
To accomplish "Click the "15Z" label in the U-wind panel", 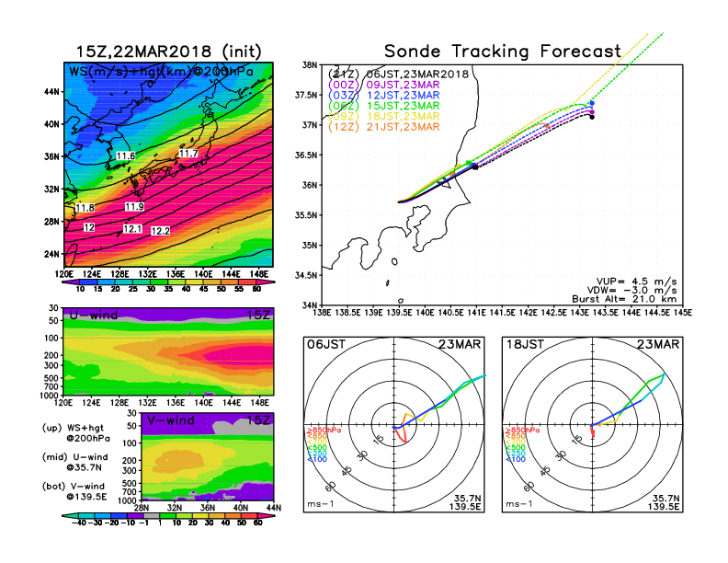I will (x=258, y=315).
